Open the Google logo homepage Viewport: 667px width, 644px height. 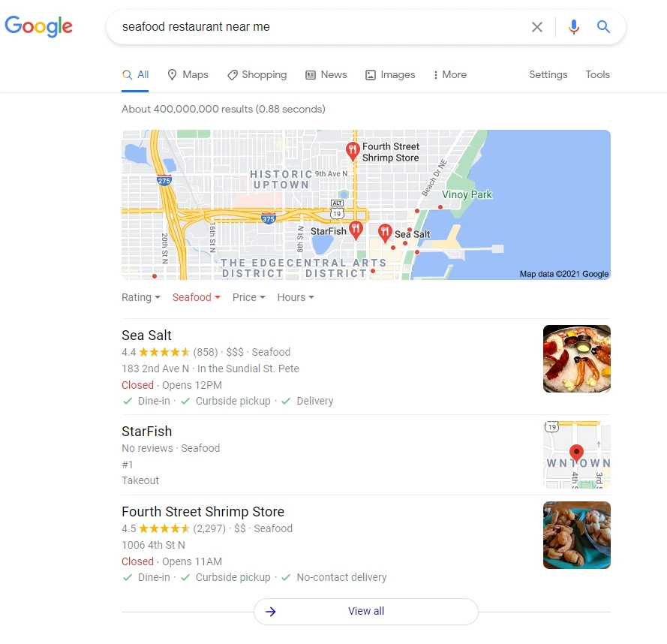coord(39,26)
